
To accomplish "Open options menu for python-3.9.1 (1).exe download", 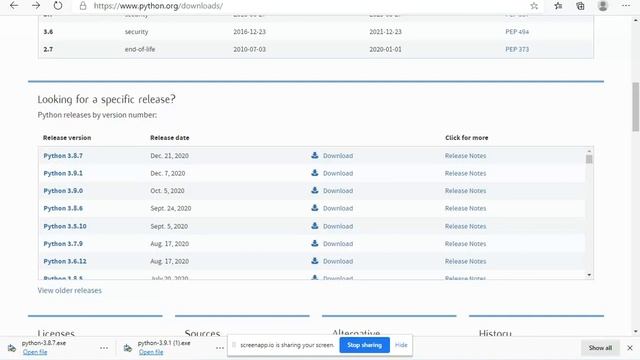I will (220, 348).
